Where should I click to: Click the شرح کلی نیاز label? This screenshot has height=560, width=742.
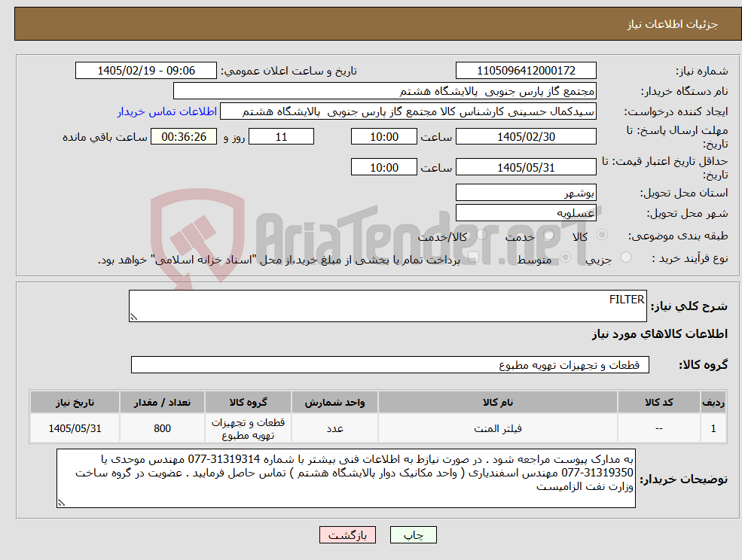pos(689,306)
